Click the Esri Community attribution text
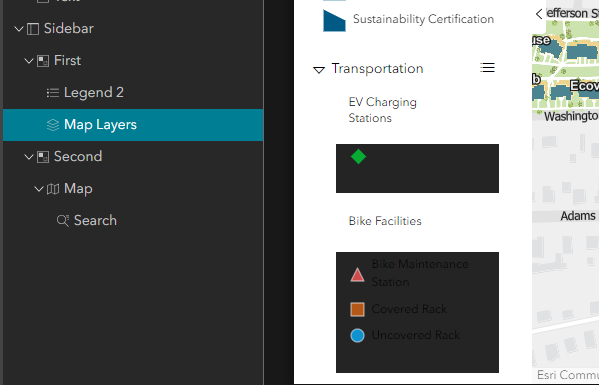The width and height of the screenshot is (599, 385). pyautogui.click(x=568, y=375)
